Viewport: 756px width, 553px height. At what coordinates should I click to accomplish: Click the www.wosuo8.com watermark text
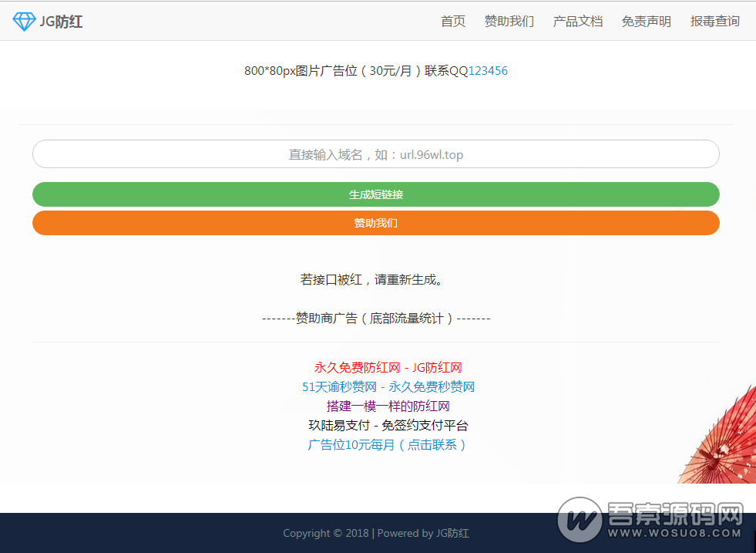pos(676,534)
